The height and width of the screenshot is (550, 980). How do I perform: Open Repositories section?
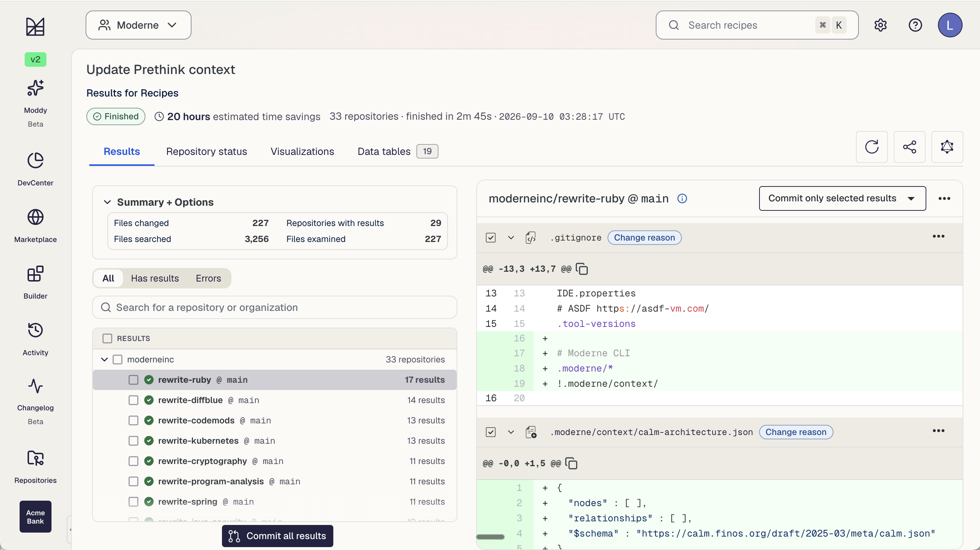pos(36,467)
